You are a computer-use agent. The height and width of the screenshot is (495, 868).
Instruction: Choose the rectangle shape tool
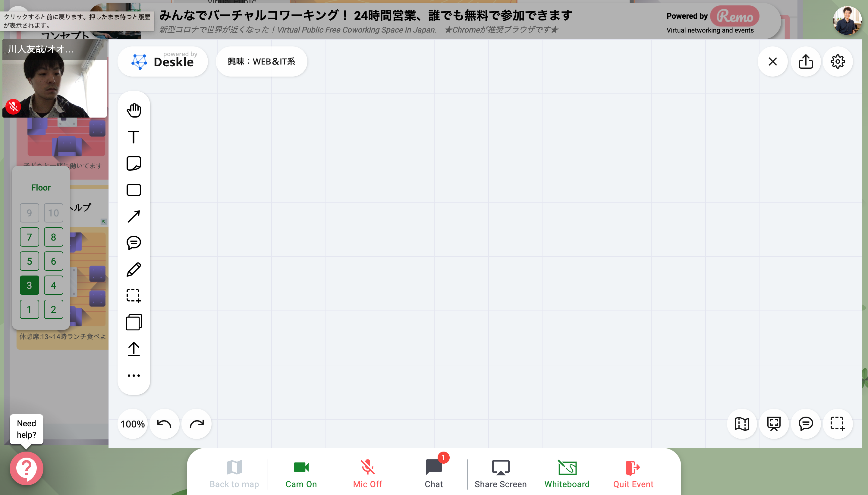click(x=134, y=190)
